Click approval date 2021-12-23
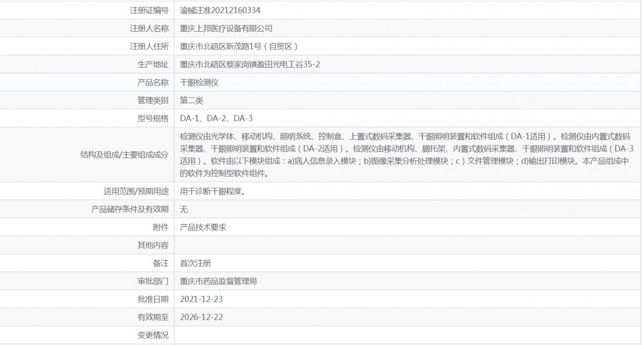 [x=201, y=299]
